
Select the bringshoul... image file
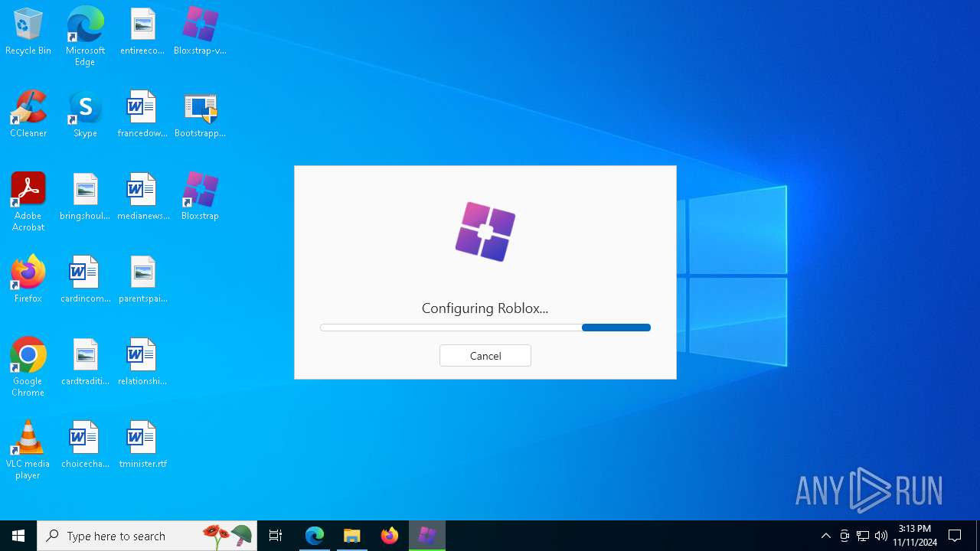point(85,197)
